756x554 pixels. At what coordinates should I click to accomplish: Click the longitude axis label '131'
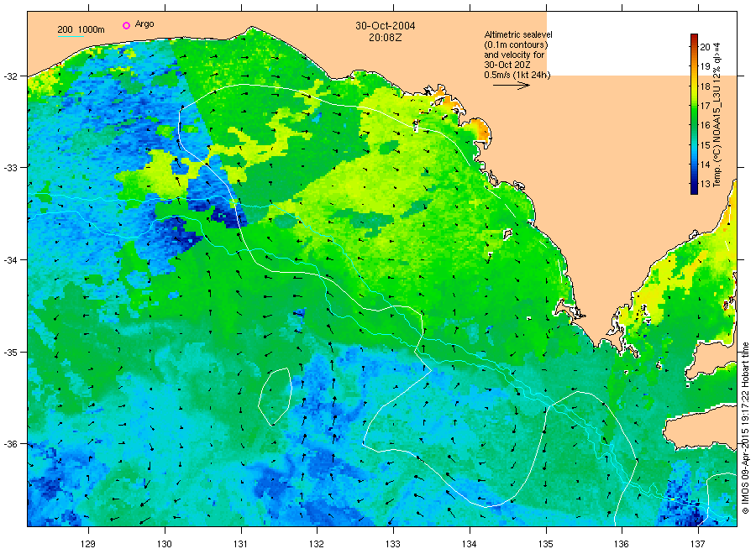tap(240, 544)
